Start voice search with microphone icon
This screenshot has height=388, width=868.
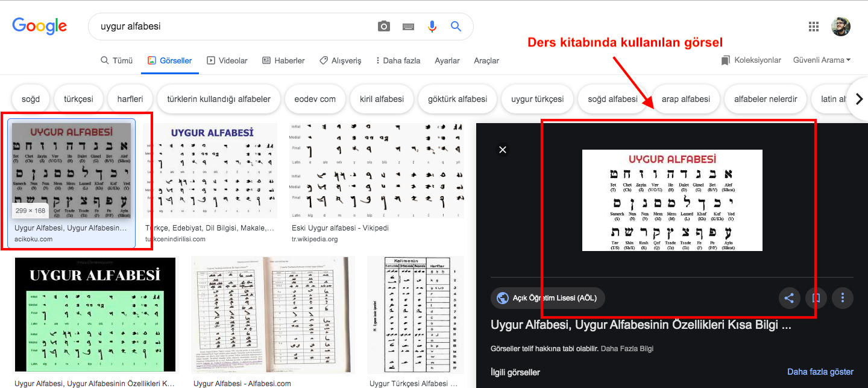(432, 27)
